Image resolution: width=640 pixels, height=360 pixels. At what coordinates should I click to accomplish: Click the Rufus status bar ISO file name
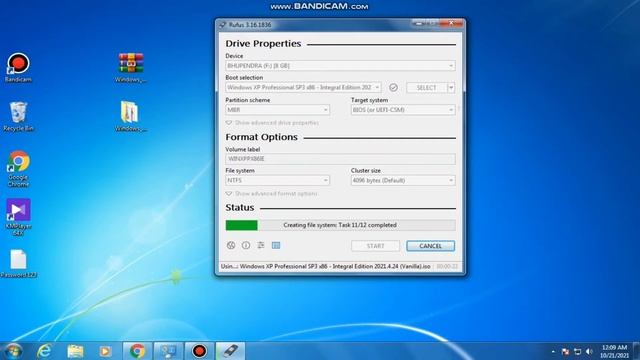pos(325,266)
